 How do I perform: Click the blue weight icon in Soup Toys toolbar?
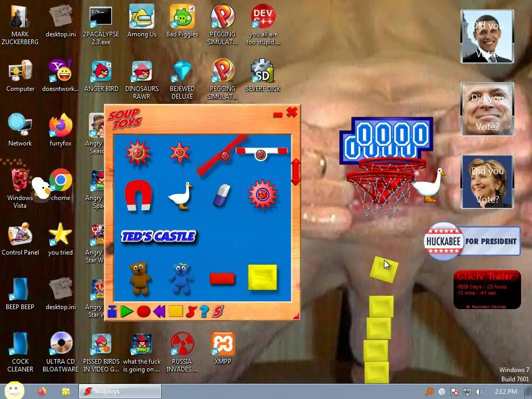point(112,311)
